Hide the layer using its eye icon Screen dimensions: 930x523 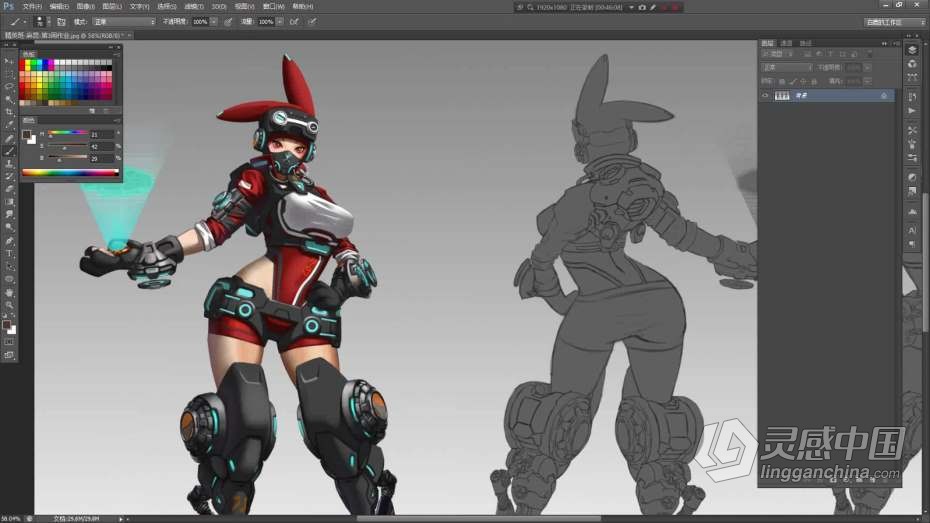766,95
